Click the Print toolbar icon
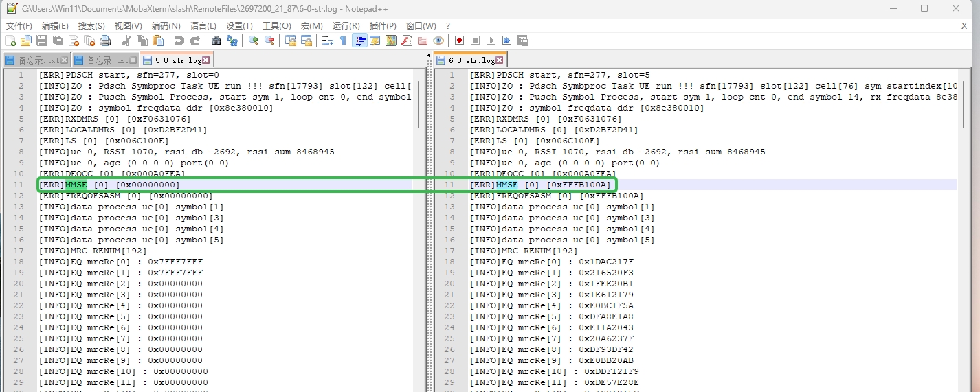Screen dimensions: 980x392 (105, 41)
